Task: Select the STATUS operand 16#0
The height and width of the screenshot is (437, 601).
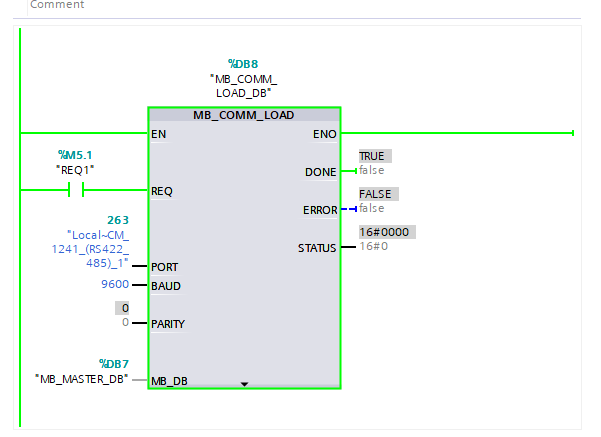Action: point(374,246)
